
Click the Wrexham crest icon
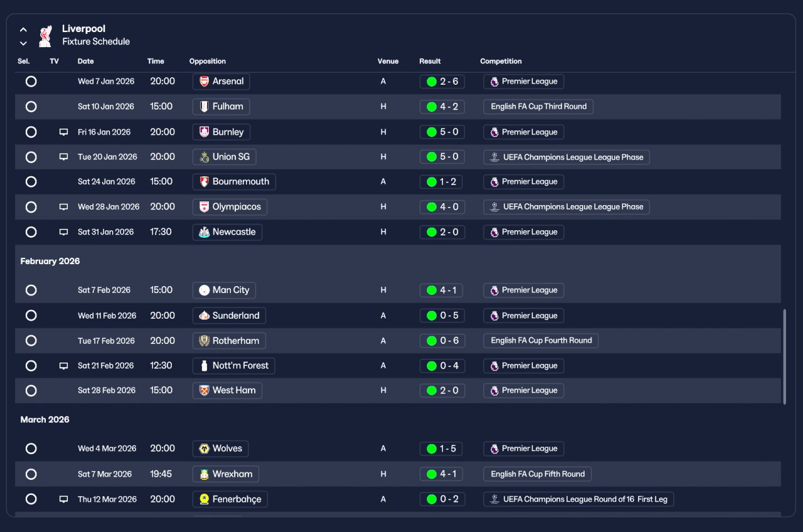tap(204, 474)
